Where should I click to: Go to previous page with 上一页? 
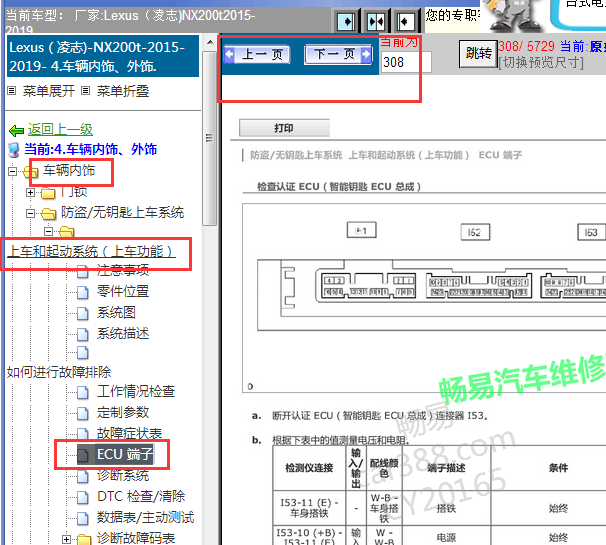257,54
